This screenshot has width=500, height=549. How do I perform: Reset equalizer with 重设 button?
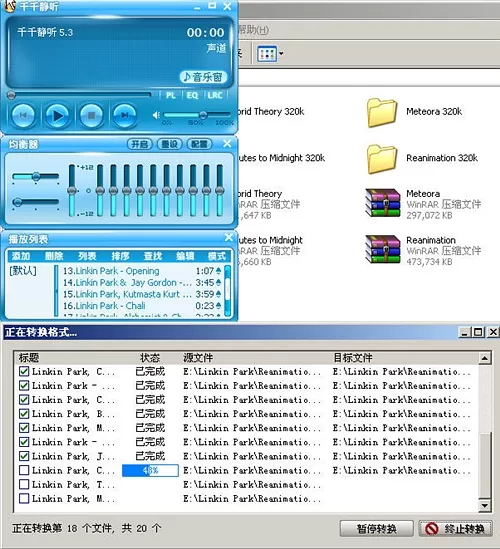coord(169,144)
